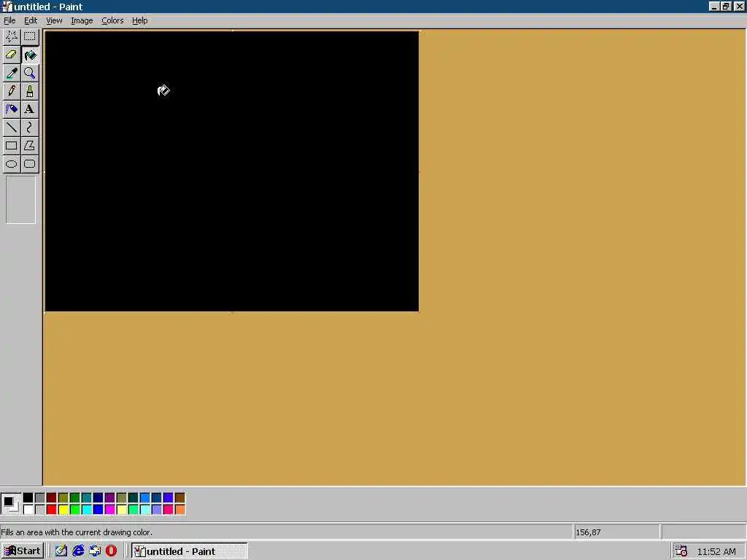Select the Ellipse shape tool
747x560 pixels.
pos(12,164)
